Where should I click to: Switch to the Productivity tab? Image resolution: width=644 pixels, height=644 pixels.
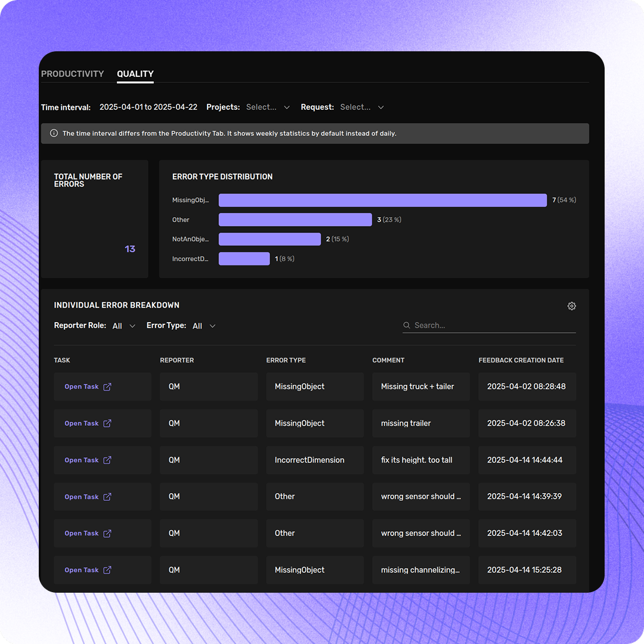pos(73,74)
